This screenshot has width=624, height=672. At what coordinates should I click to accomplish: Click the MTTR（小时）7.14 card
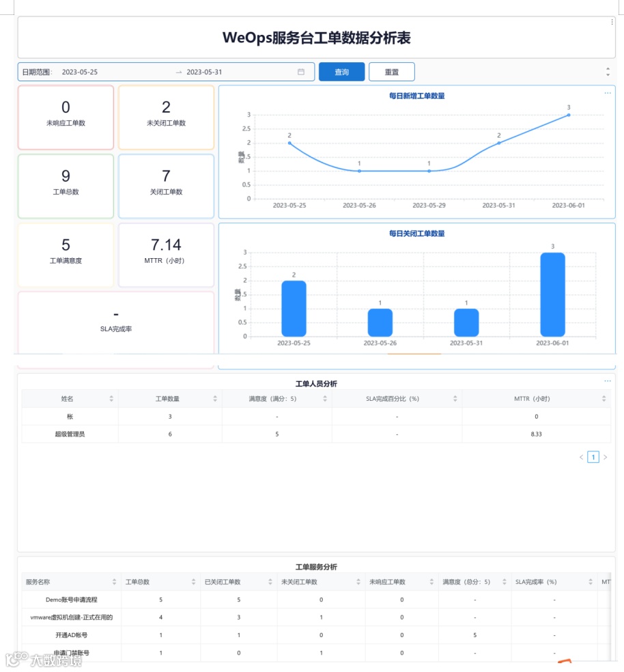click(x=166, y=255)
